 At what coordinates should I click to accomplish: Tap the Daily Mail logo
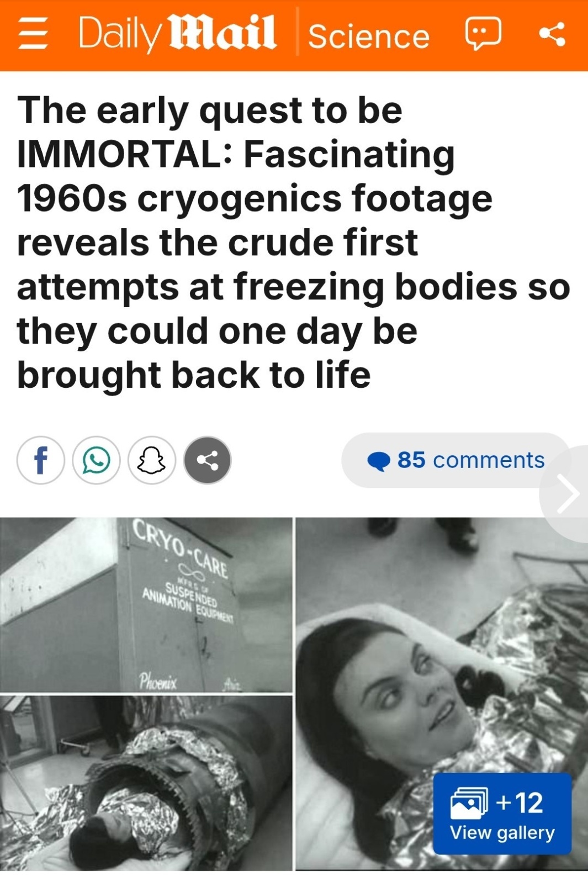[177, 34]
